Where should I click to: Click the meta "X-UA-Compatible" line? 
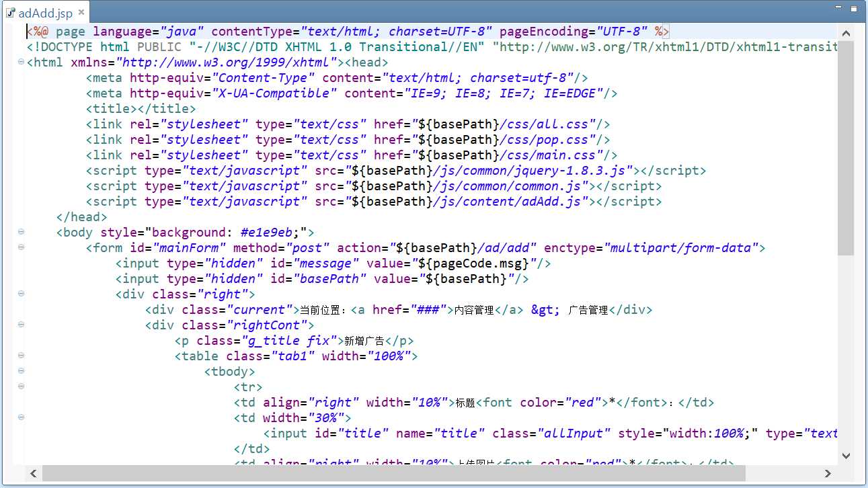[x=352, y=93]
